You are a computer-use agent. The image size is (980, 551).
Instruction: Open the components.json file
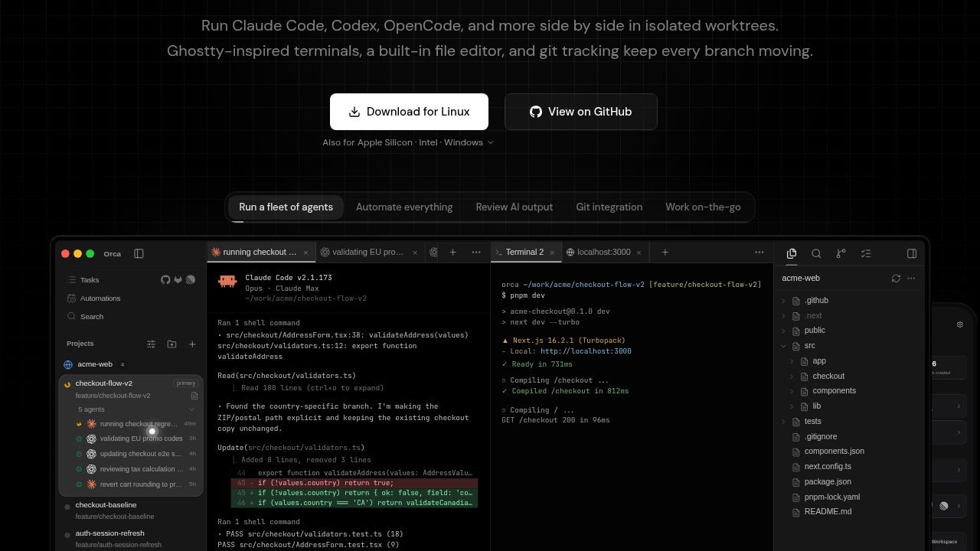point(850,452)
